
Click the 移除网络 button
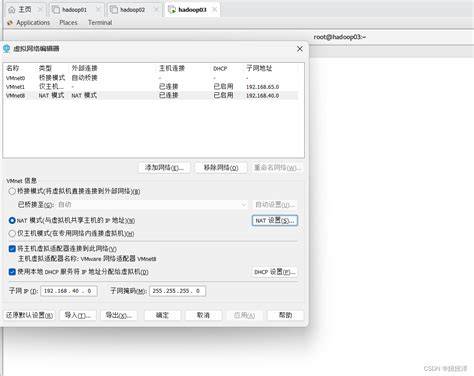coord(221,167)
